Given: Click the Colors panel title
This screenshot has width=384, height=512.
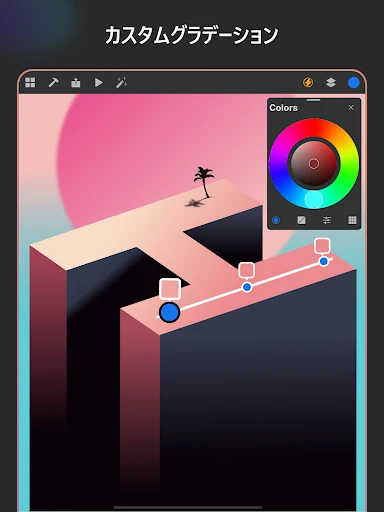Looking at the screenshot, I should coord(283,108).
